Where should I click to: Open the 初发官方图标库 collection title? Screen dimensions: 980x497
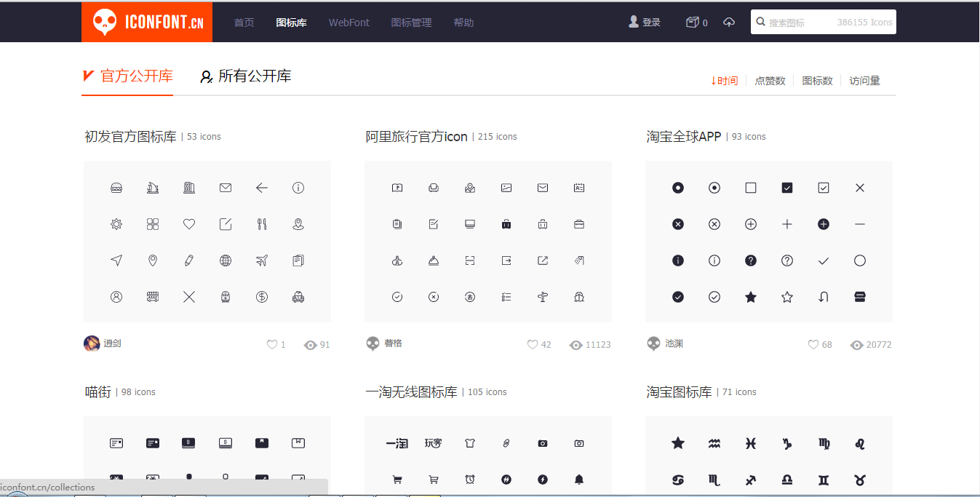(x=131, y=136)
